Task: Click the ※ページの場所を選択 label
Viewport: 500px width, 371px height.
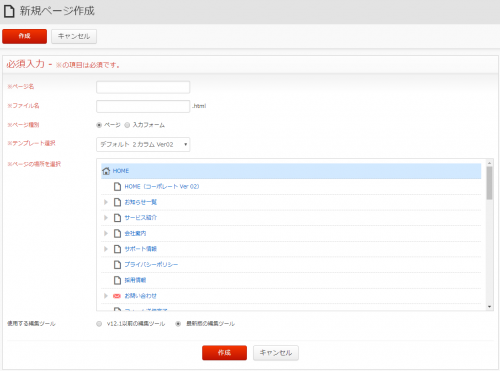Action: [x=34, y=164]
